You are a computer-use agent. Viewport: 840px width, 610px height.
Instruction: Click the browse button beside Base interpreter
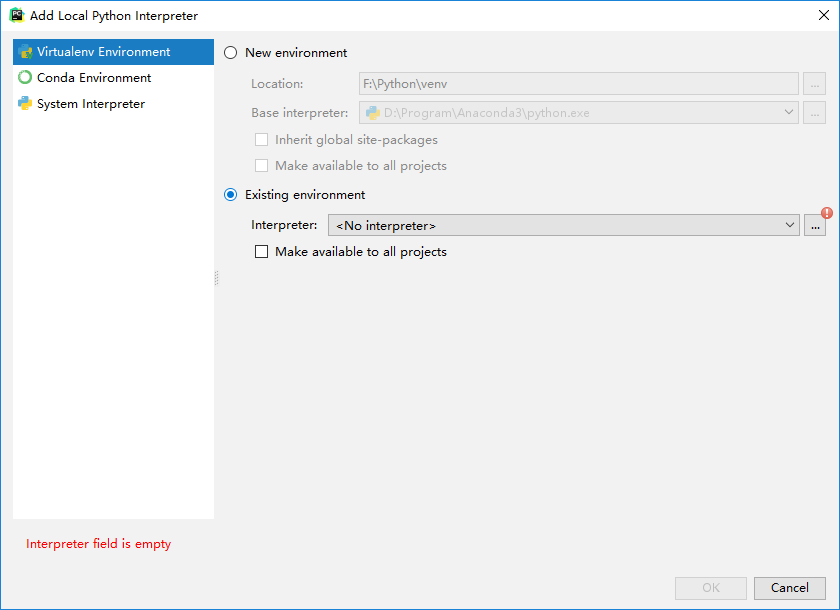[814, 113]
